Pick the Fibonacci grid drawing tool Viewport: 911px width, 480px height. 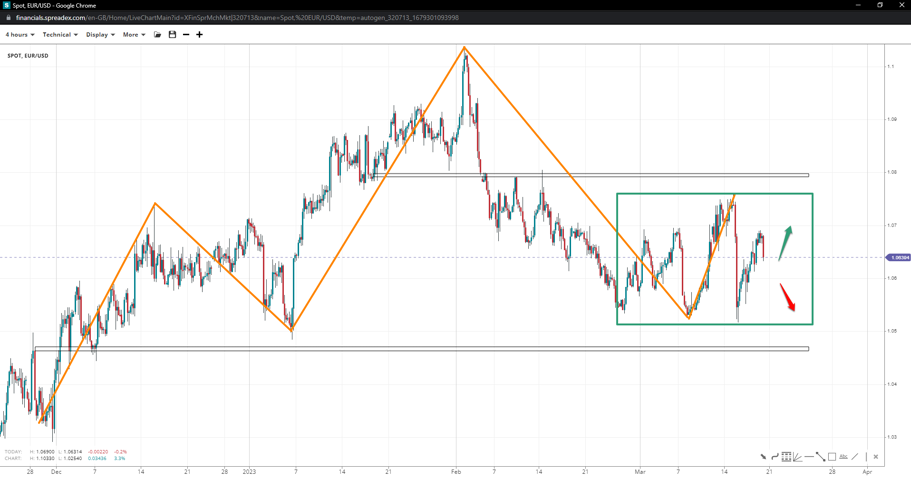[x=787, y=457]
